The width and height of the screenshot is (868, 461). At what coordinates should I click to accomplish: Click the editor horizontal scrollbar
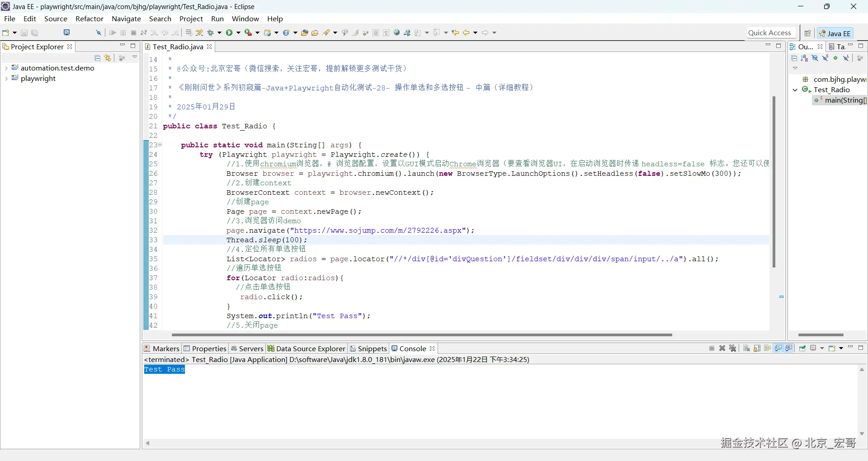422,335
